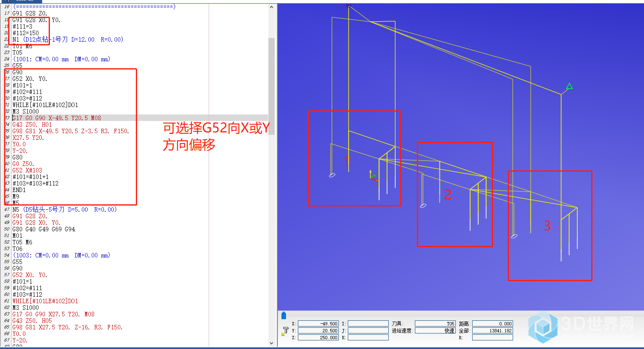Click the Z coordinate field showing 250.000

point(318,338)
